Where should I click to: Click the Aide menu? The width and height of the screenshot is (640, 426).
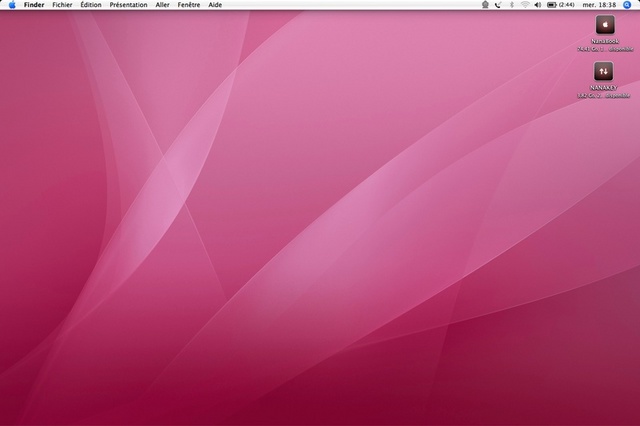(214, 5)
